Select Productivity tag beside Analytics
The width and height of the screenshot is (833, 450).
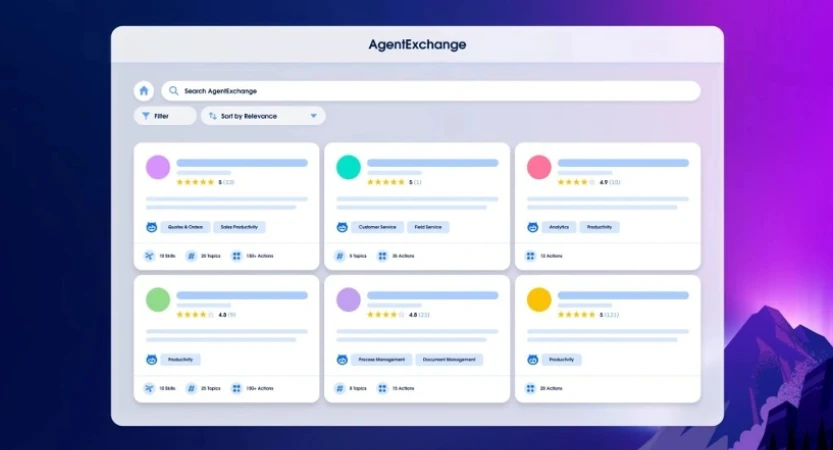599,227
